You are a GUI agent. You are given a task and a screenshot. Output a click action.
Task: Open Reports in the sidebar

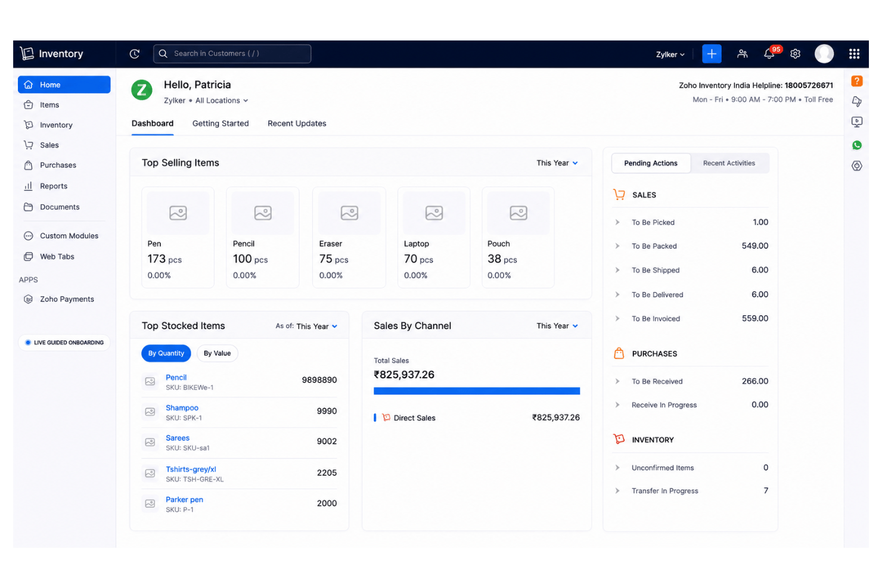(x=64, y=186)
